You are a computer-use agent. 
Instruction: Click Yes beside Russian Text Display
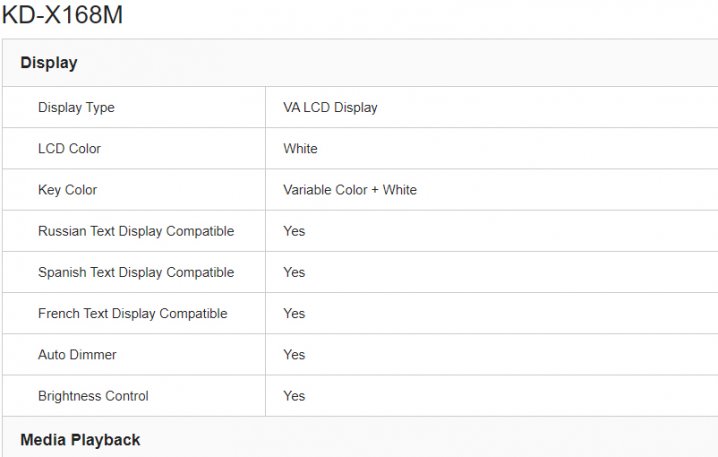294,231
